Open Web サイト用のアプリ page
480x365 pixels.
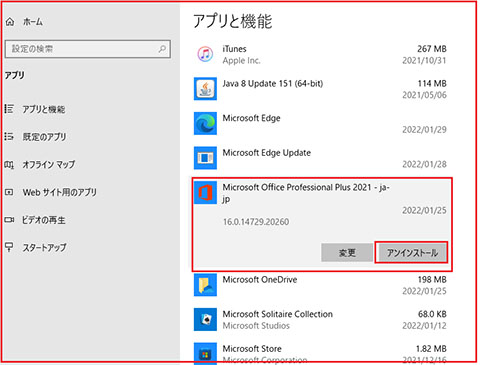pyautogui.click(x=60, y=192)
